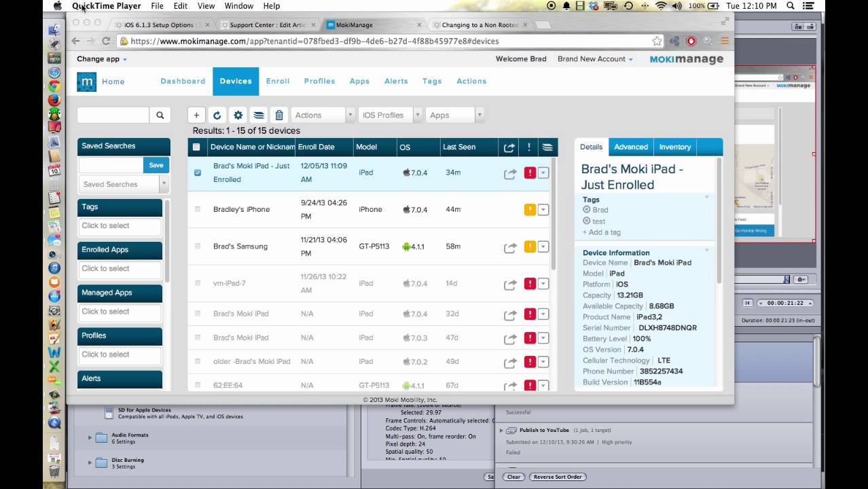The image size is (868, 489).
Task: Switch to the Inventory details tab
Action: (x=675, y=147)
